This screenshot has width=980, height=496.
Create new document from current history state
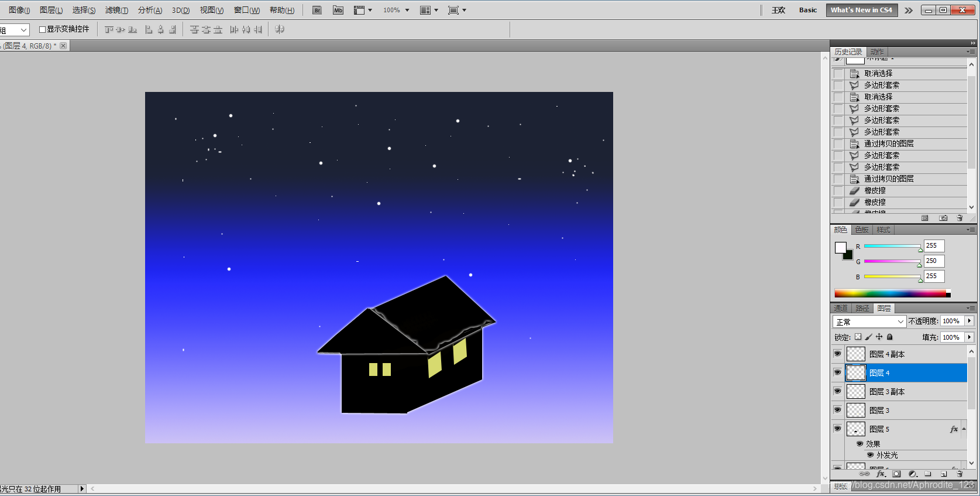[x=924, y=218]
